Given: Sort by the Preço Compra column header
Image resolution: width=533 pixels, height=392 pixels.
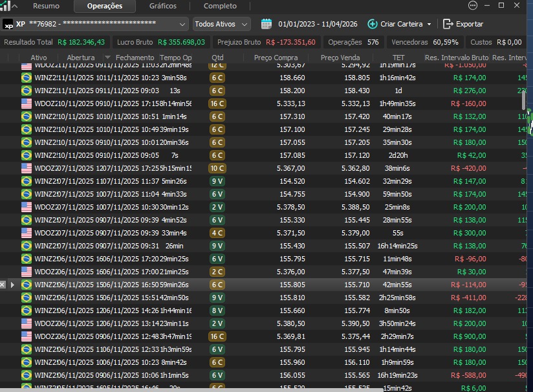Looking at the screenshot, I should click(x=276, y=58).
